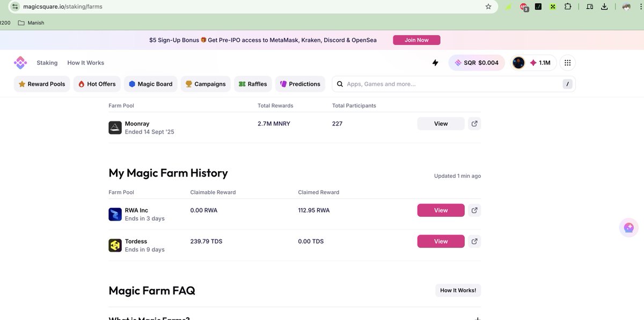Click the '227' total participants value
The width and height of the screenshot is (644, 320).
(337, 123)
